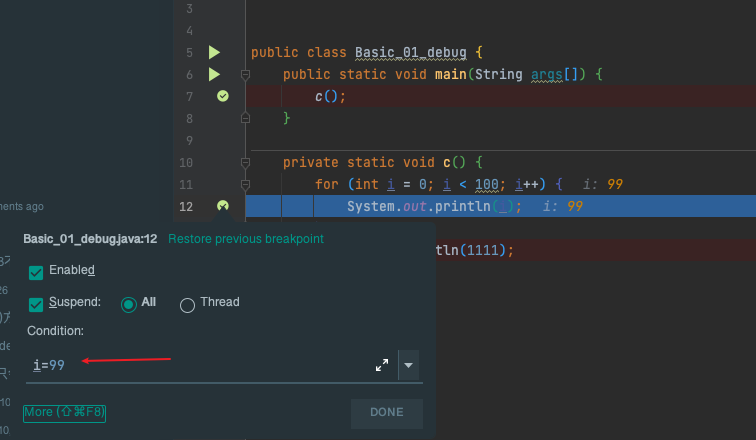Select the Thread suspend radio option
This screenshot has height=440, width=756.
point(187,304)
